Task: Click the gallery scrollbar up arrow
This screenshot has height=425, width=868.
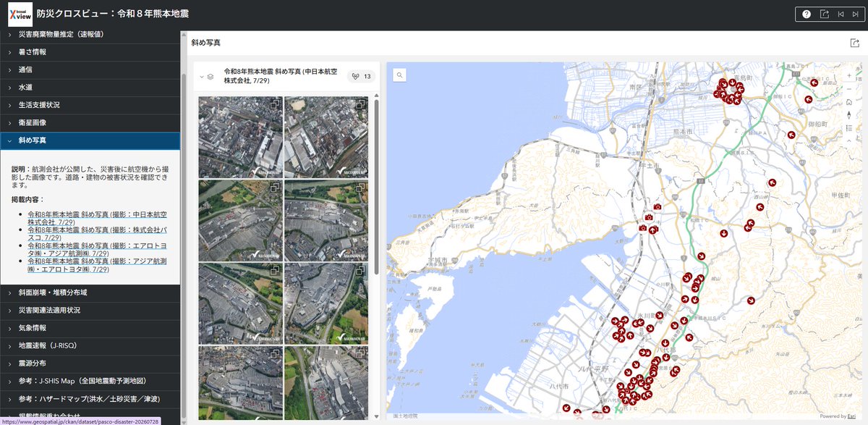Action: [x=376, y=96]
